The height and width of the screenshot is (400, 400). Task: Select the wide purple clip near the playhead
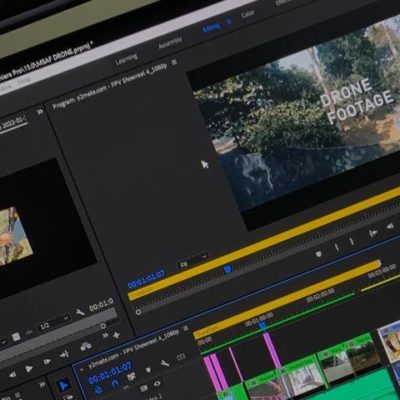[x=272, y=350]
